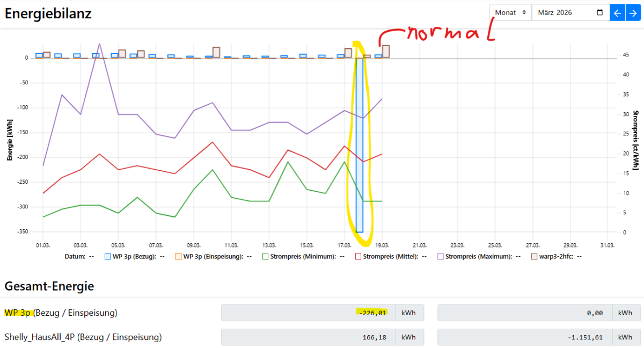Click the brown warp3-2hfc legend box

click(534, 257)
